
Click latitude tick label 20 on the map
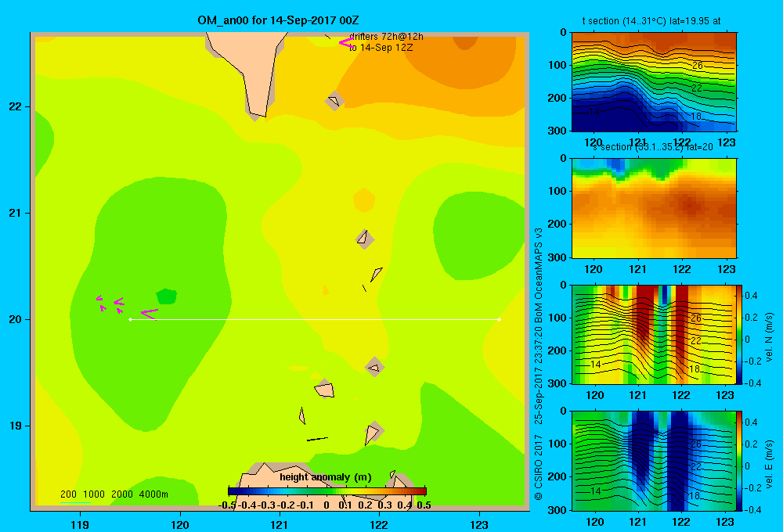(x=16, y=319)
